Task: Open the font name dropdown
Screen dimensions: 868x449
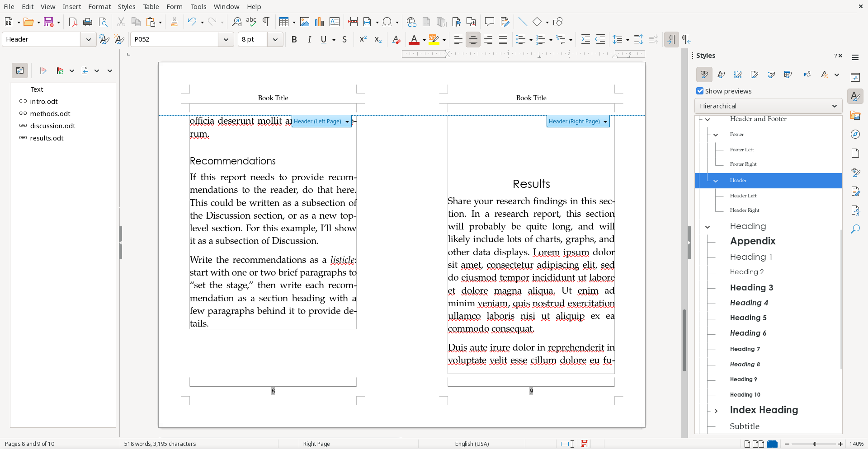Action: (226, 39)
